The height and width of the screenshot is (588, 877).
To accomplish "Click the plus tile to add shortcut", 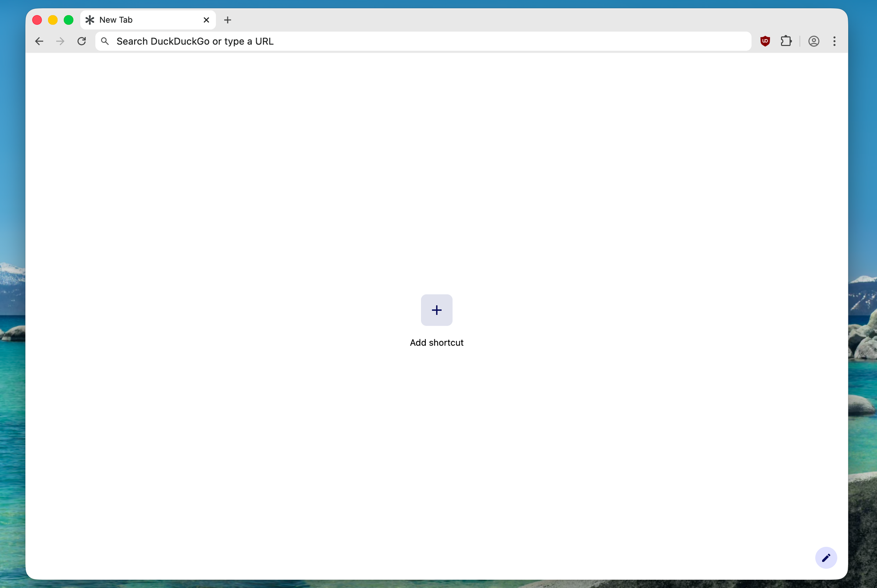I will [437, 310].
